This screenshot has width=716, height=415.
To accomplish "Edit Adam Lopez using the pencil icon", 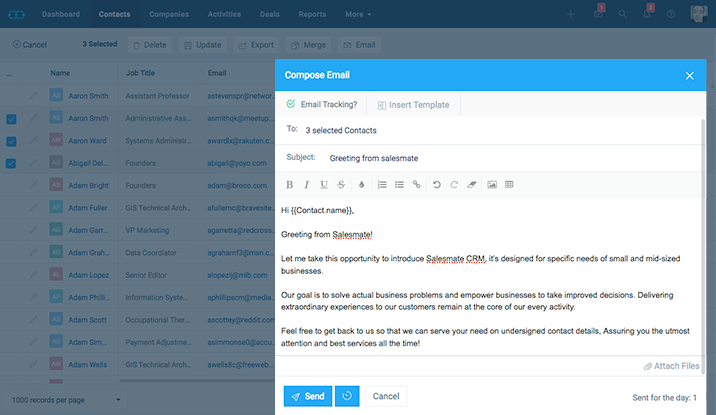I will click(33, 274).
